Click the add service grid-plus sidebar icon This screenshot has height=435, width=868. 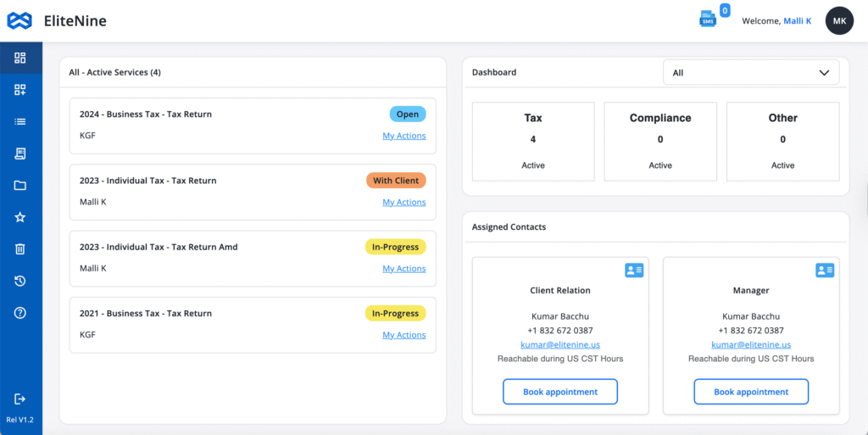point(20,90)
